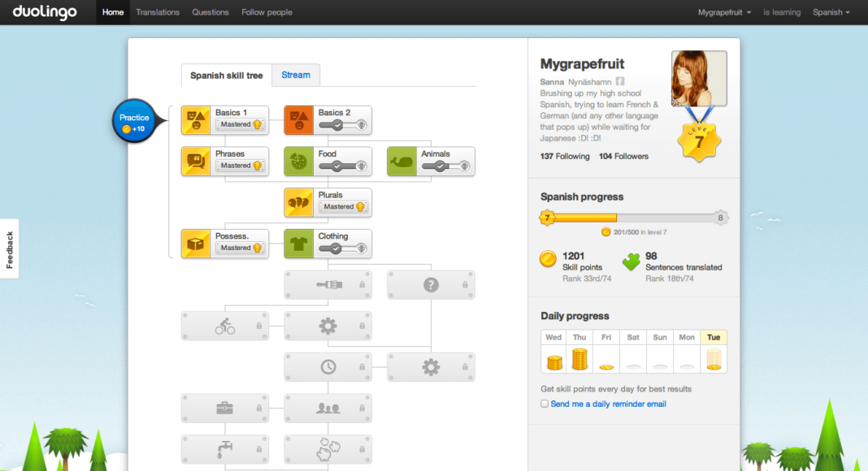Select the Spanish skill tree tab
Viewport: 868px width, 471px height.
click(227, 76)
